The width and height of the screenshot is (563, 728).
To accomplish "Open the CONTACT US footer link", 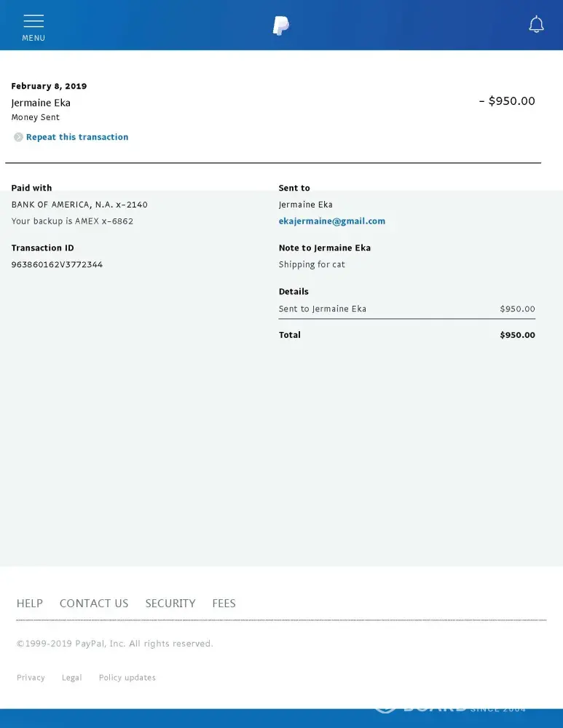I will (94, 604).
